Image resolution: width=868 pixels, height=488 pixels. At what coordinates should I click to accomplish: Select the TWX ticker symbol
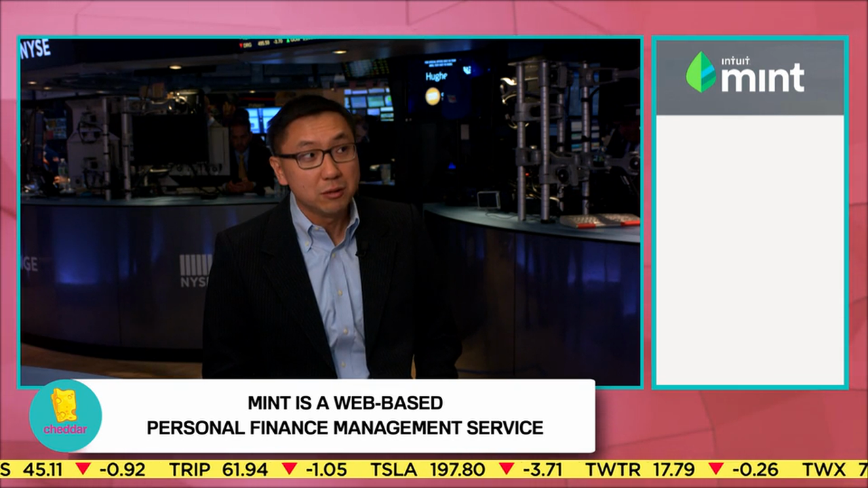pos(825,469)
